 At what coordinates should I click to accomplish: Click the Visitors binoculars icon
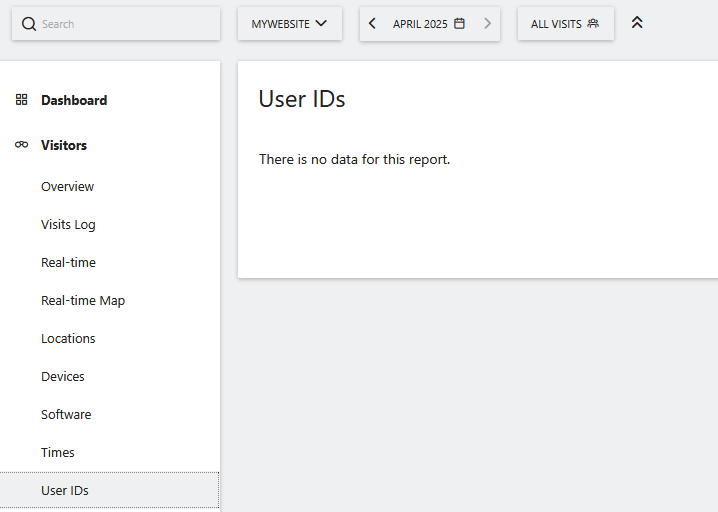click(x=22, y=145)
